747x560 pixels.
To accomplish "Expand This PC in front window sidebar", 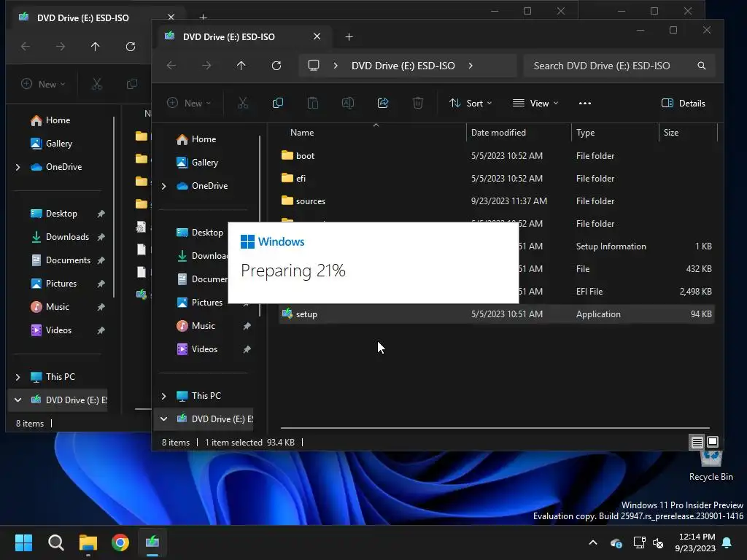I will [x=164, y=396].
